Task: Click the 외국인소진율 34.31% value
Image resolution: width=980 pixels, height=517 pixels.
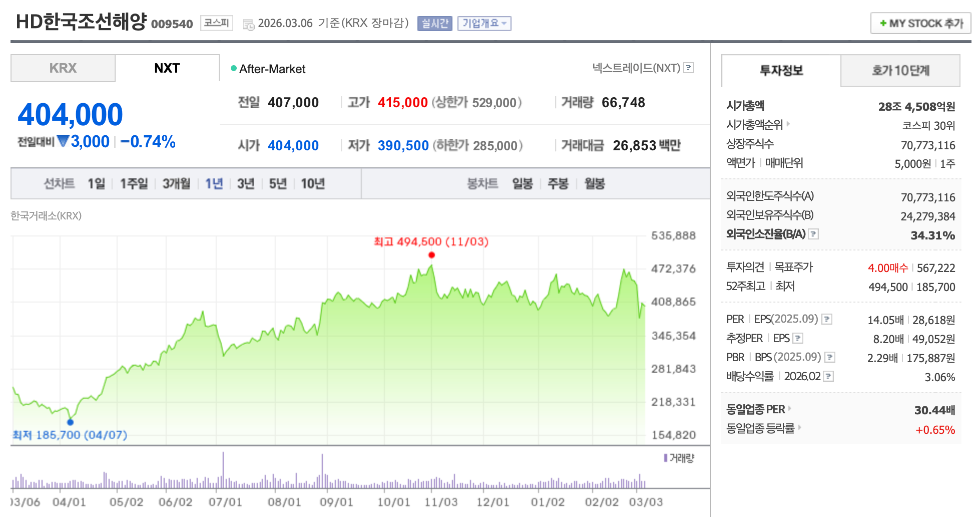Action: pyautogui.click(x=933, y=235)
